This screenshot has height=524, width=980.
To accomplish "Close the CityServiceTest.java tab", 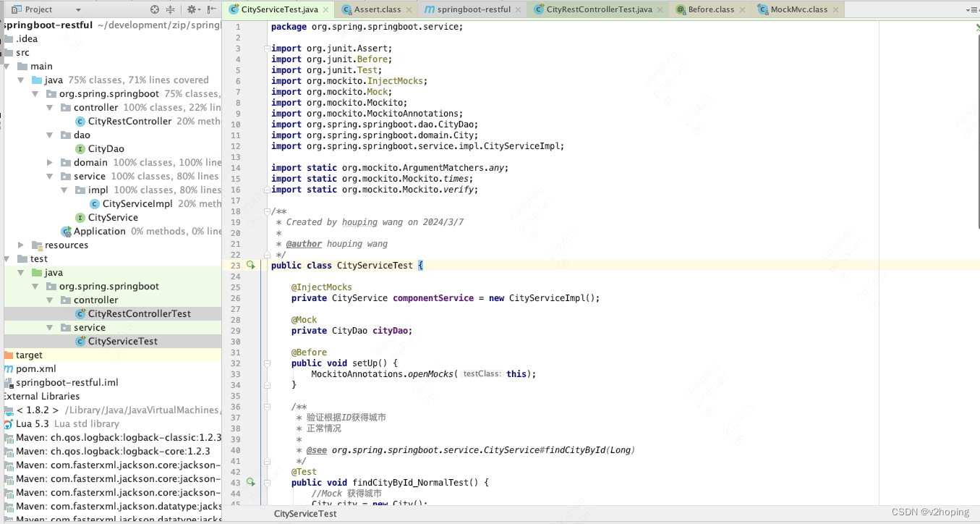I will tap(326, 10).
